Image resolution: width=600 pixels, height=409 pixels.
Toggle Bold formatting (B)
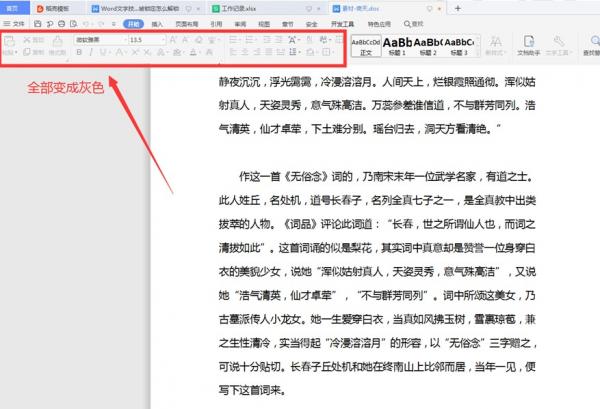click(79, 52)
